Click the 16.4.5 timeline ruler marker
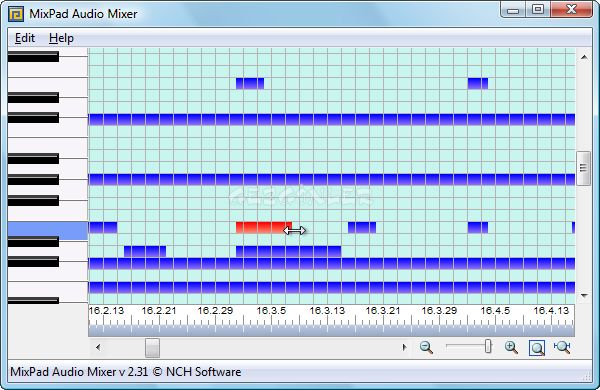600x390 pixels. point(495,310)
